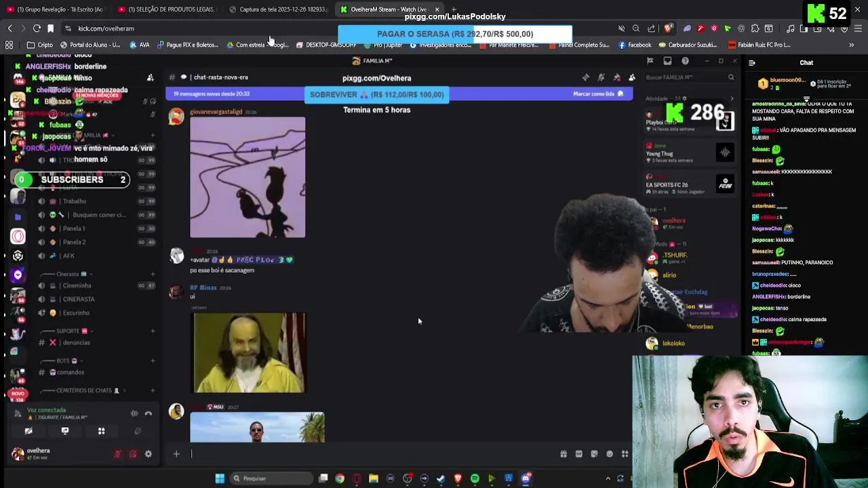868x488 pixels.
Task: Click kick.com/ovelheram address bar
Action: [x=106, y=28]
